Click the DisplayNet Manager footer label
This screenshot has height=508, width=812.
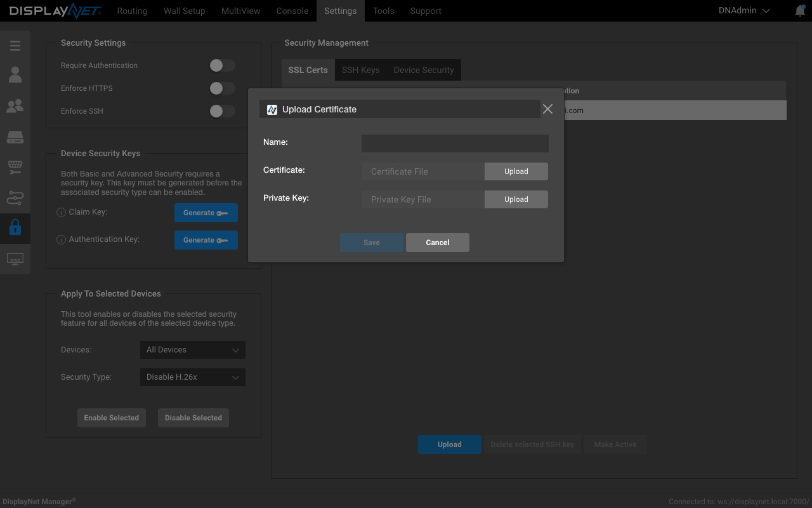point(39,502)
